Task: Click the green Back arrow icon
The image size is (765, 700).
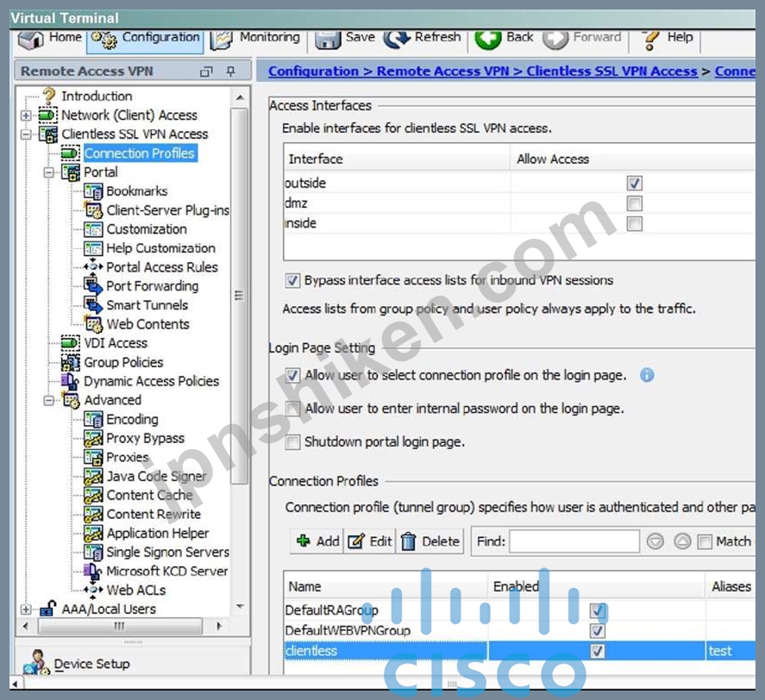Action: 488,40
